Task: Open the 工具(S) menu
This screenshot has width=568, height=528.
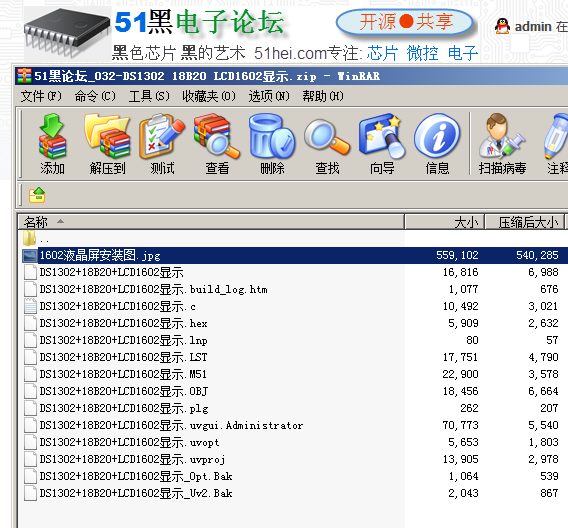Action: click(x=149, y=96)
